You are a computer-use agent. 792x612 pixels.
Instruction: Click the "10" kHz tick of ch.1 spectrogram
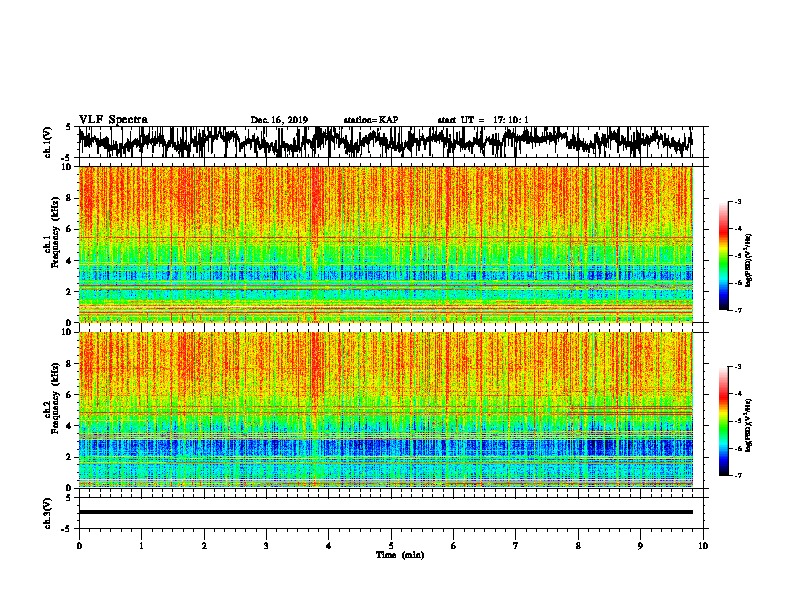coord(66,167)
